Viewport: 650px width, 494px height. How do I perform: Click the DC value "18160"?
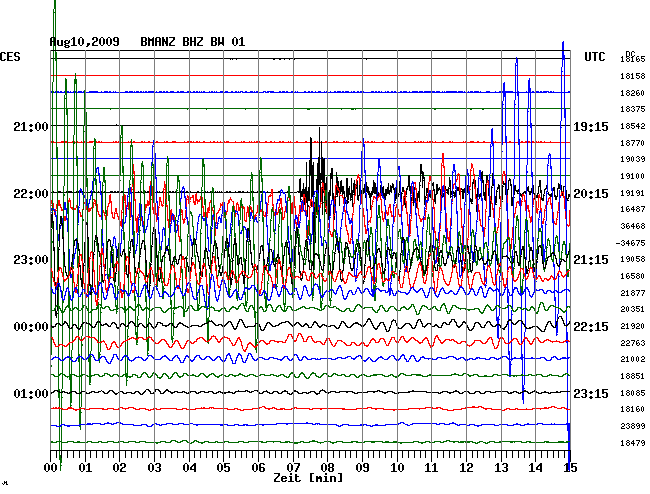coord(633,409)
